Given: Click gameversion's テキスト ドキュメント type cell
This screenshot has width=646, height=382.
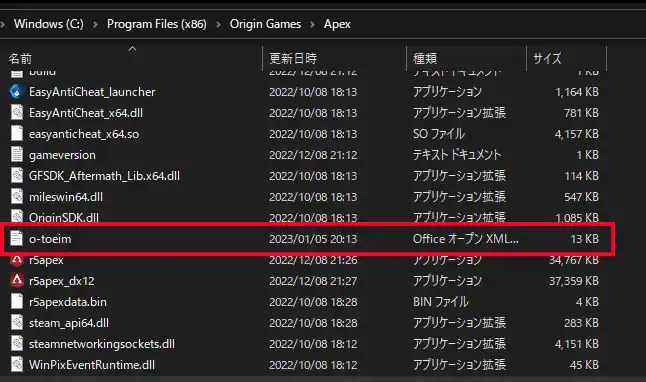Looking at the screenshot, I should pos(457,155).
